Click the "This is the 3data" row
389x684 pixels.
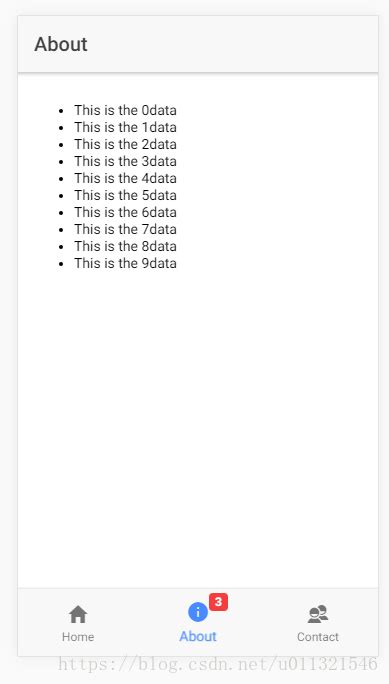pyautogui.click(x=125, y=161)
